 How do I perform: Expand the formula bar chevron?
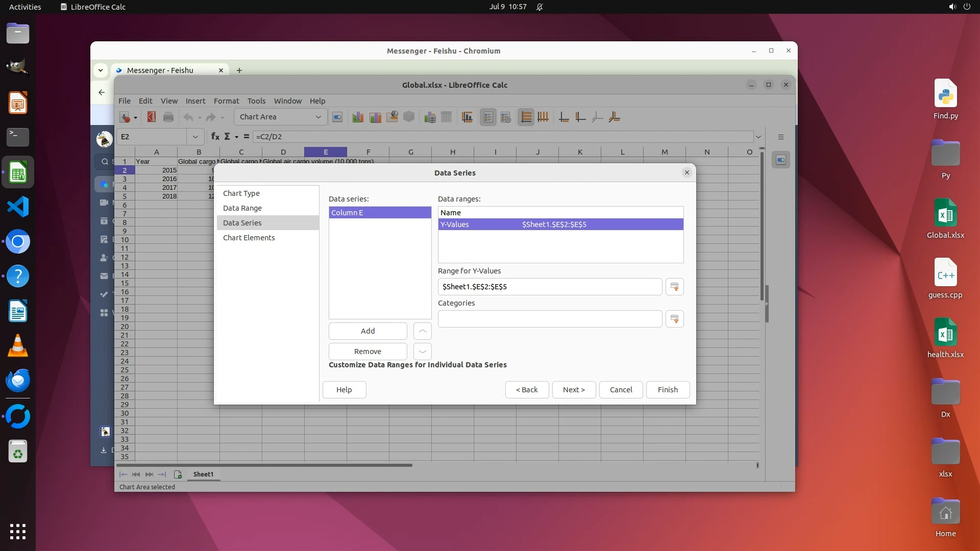[x=758, y=137]
